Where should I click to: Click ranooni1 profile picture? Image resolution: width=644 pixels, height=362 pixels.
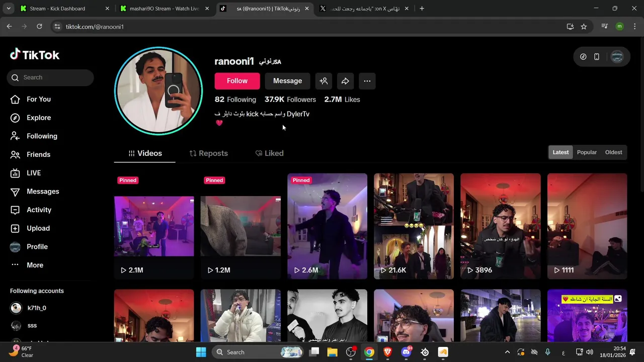point(158,91)
